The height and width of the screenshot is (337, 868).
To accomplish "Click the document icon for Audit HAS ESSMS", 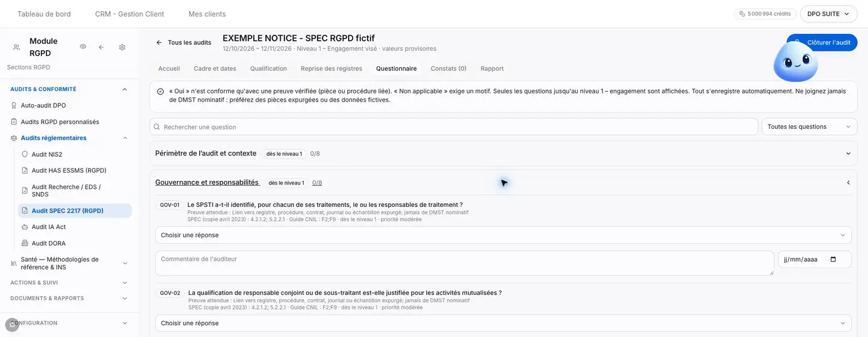I will (25, 170).
